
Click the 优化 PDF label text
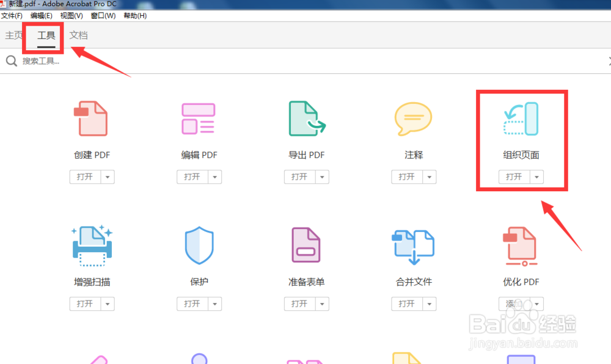(x=521, y=282)
